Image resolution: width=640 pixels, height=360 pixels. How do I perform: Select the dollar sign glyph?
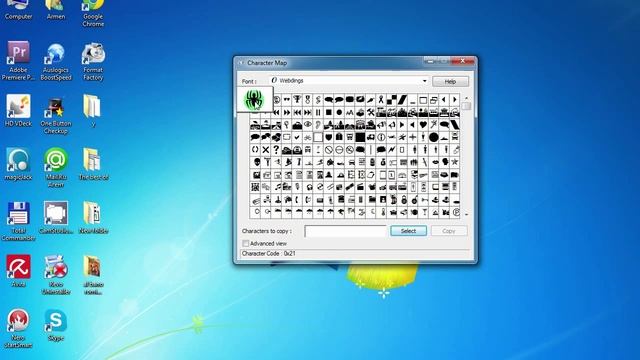click(x=318, y=100)
